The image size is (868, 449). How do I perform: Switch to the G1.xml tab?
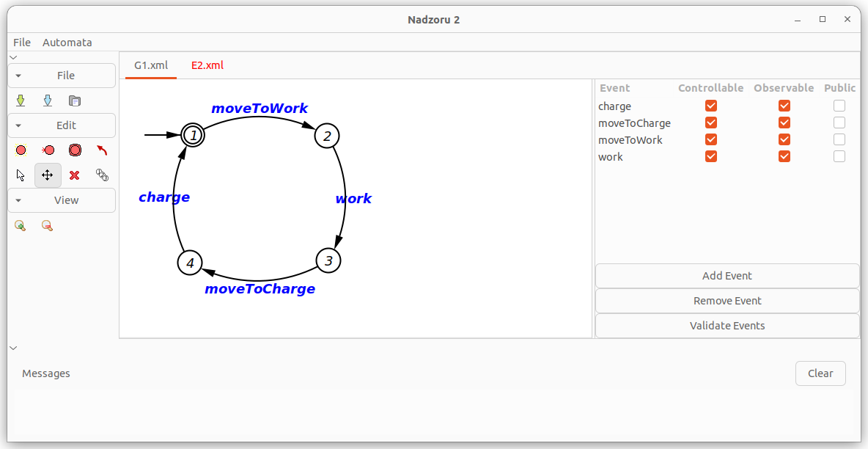[150, 65]
